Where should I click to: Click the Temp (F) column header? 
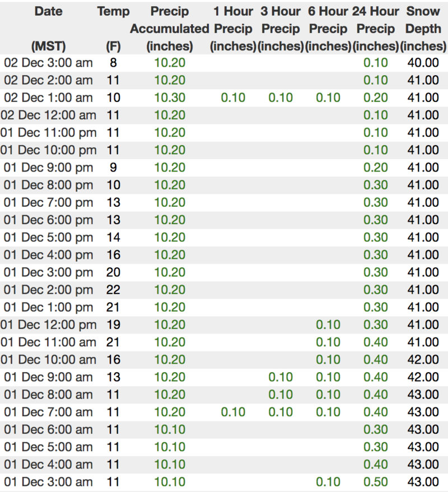(113, 28)
